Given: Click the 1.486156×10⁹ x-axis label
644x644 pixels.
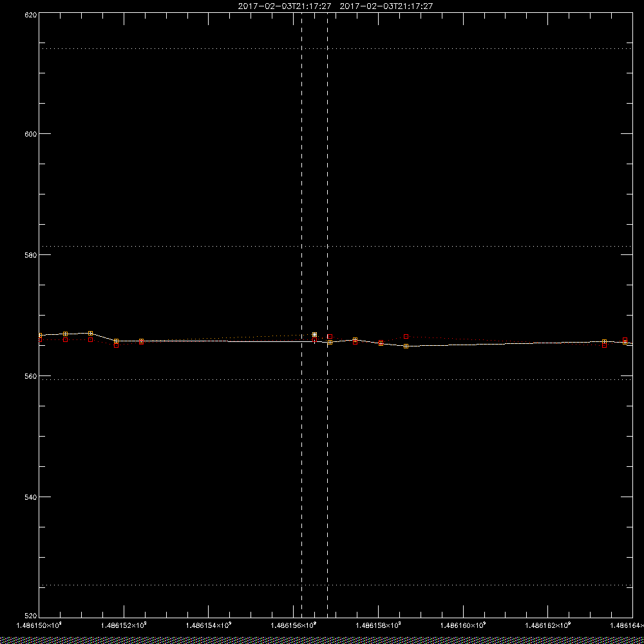Looking at the screenshot, I should [294, 625].
